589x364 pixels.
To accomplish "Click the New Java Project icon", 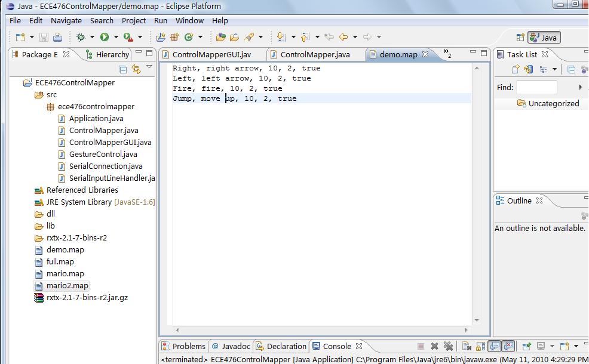I will pyautogui.click(x=161, y=37).
